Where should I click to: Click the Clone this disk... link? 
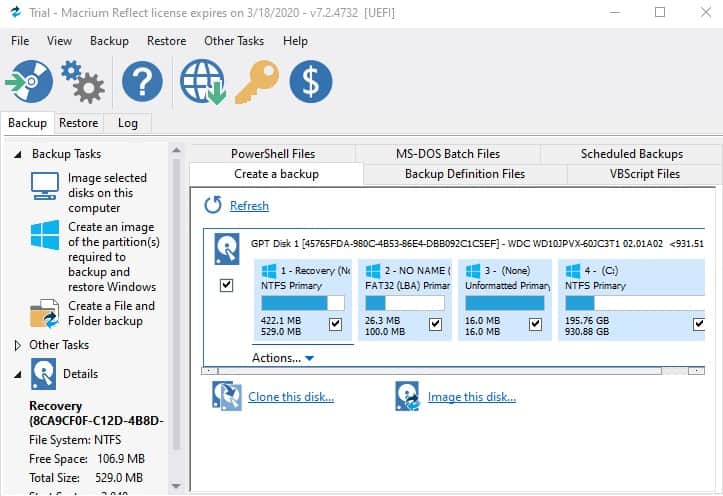(x=291, y=397)
